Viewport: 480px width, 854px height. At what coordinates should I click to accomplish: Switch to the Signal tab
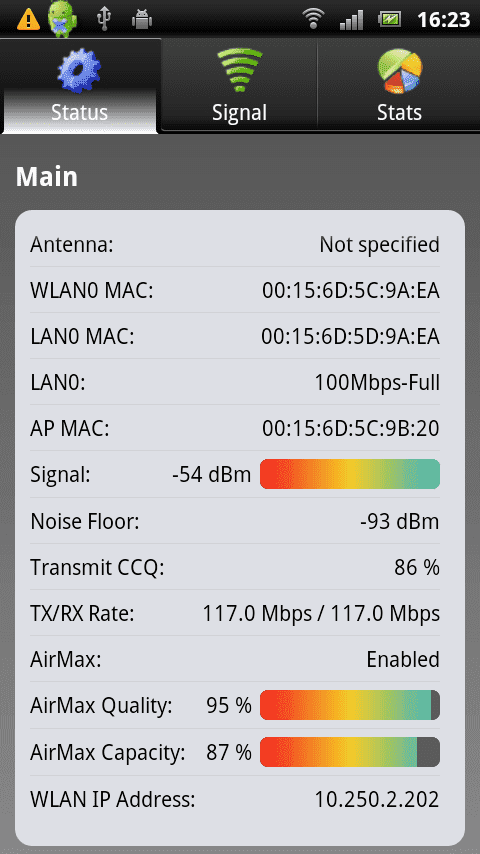pos(240,86)
